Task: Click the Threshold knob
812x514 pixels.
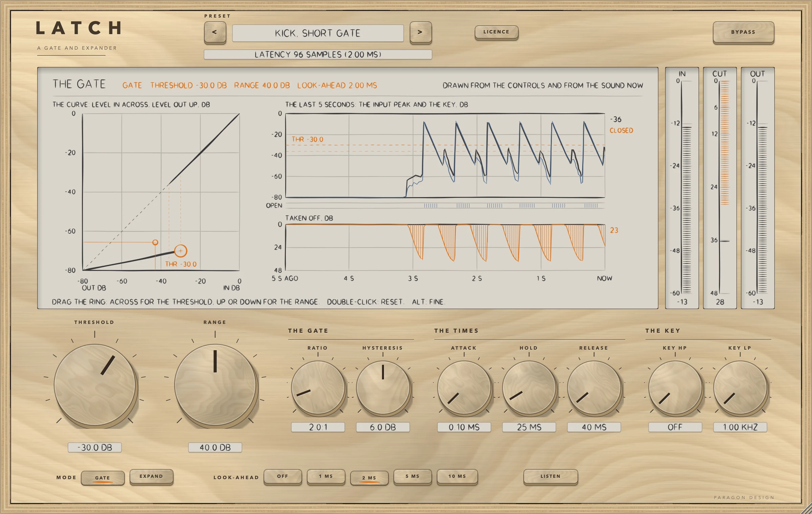Action: click(x=95, y=385)
